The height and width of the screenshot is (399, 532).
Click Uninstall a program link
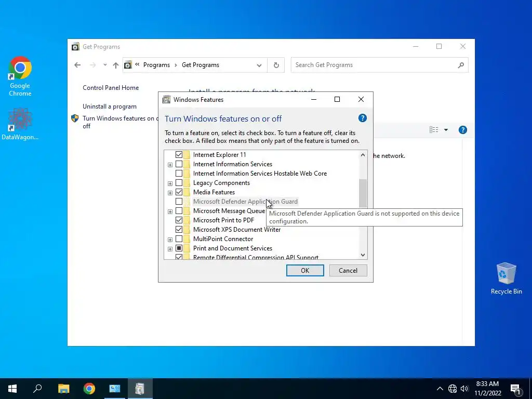pyautogui.click(x=110, y=107)
